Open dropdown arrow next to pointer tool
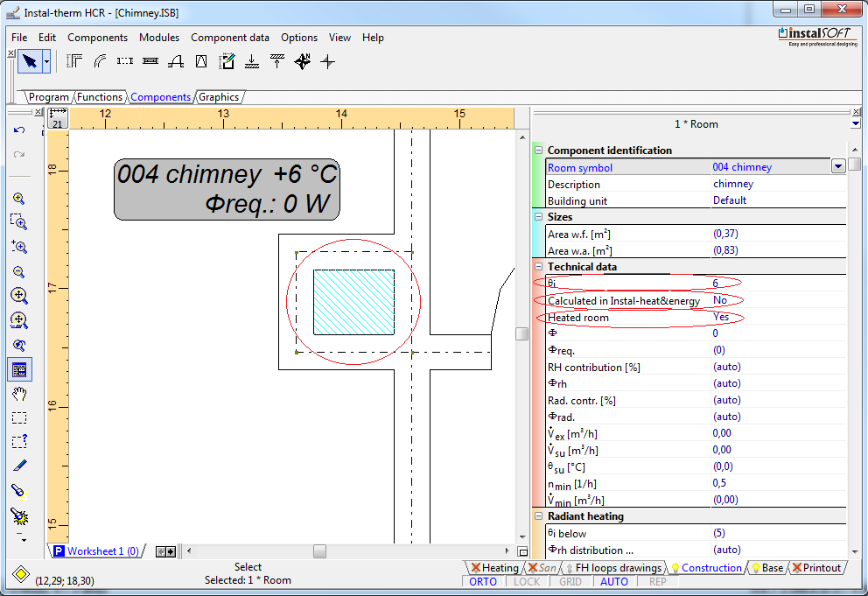 [46, 61]
